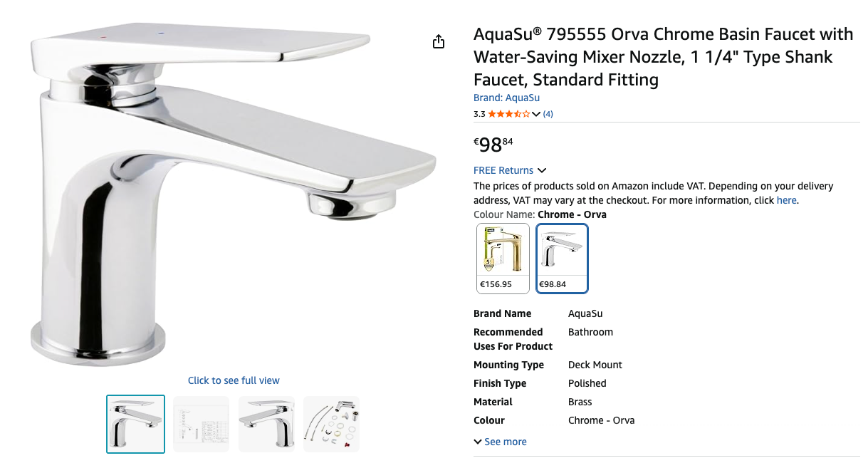
Task: Open the 4 customer reviews link
Action: pyautogui.click(x=548, y=114)
